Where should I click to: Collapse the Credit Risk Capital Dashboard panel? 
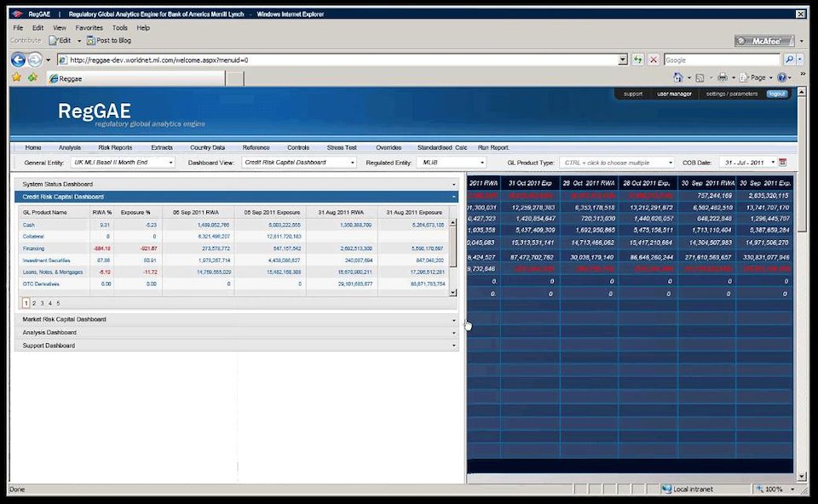pos(236,197)
